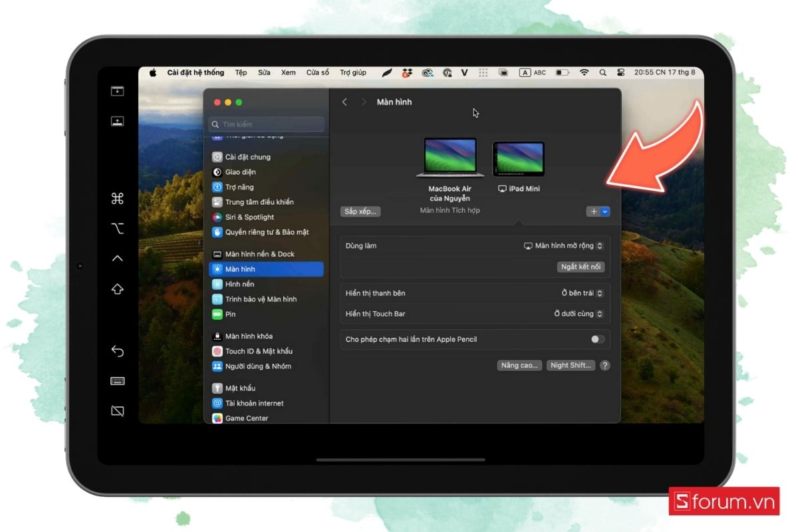Open the Apple menu
798x532 pixels.
152,72
